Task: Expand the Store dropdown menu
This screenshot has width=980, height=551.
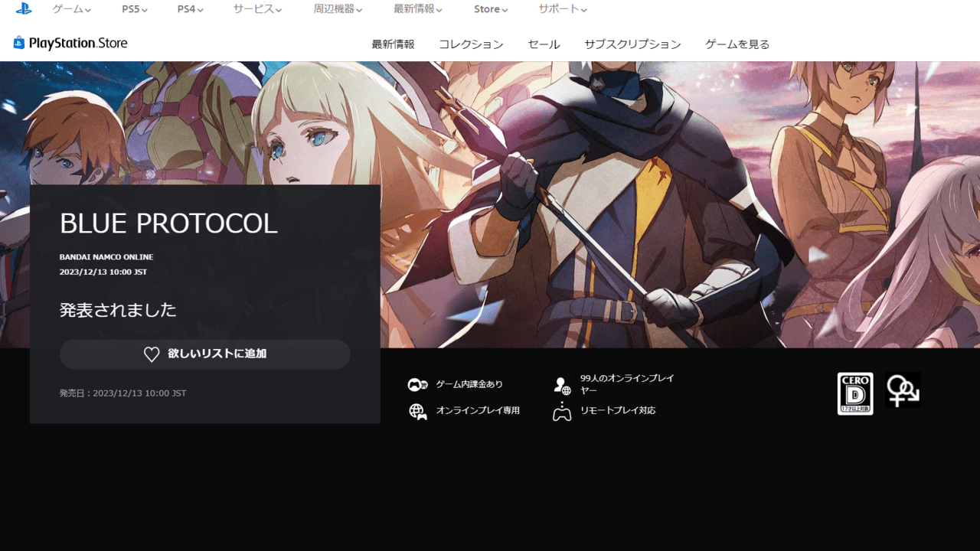Action: coord(491,9)
